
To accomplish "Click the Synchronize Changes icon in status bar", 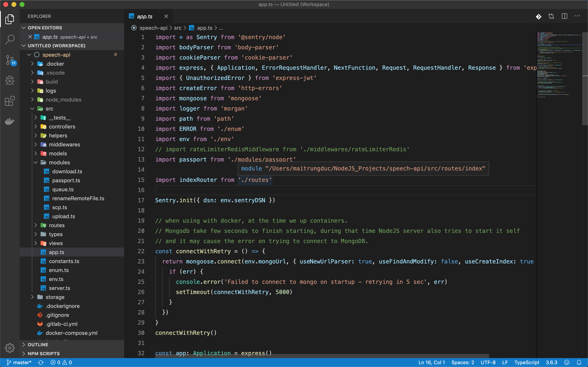I will click(41, 362).
